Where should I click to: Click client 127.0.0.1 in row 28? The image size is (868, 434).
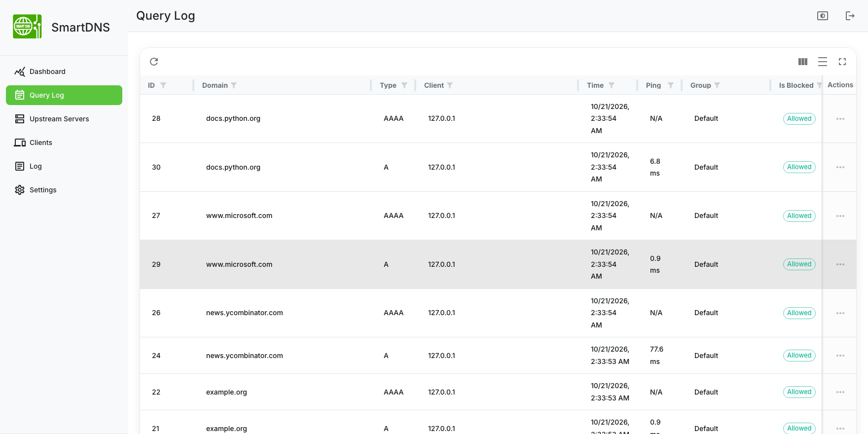tap(441, 118)
